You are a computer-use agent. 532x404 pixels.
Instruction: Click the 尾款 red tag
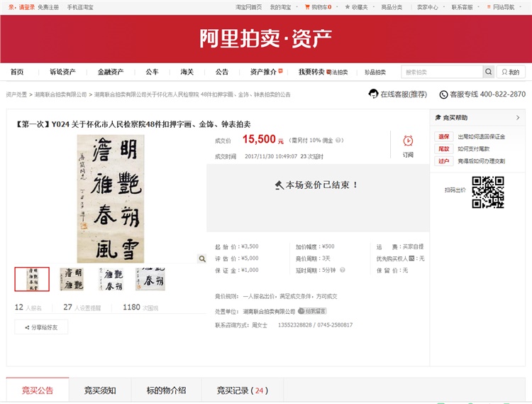[443, 148]
